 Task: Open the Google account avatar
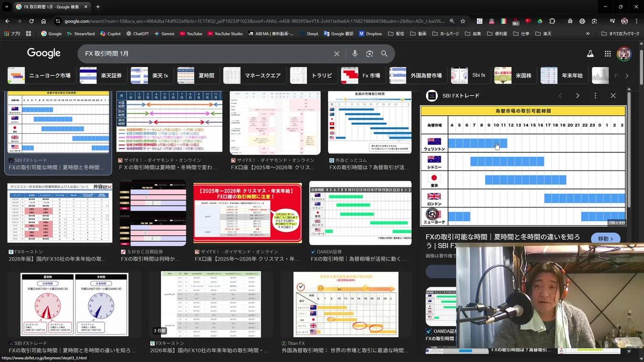[624, 54]
